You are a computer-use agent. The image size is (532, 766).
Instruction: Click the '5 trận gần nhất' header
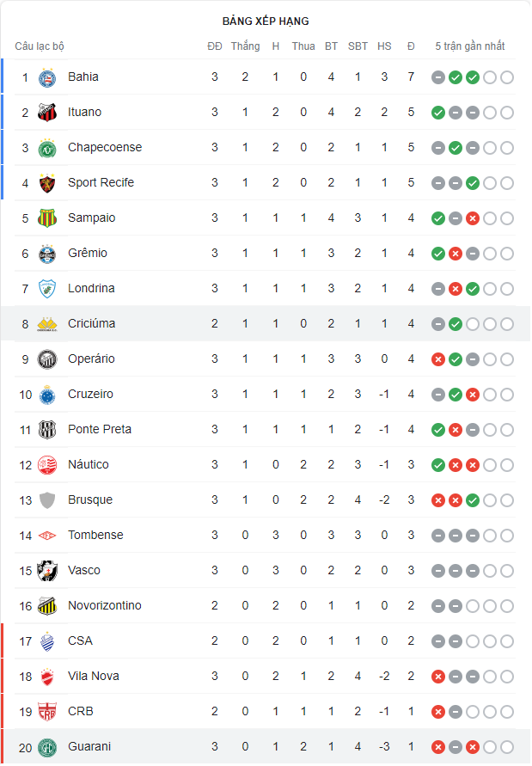pyautogui.click(x=470, y=46)
